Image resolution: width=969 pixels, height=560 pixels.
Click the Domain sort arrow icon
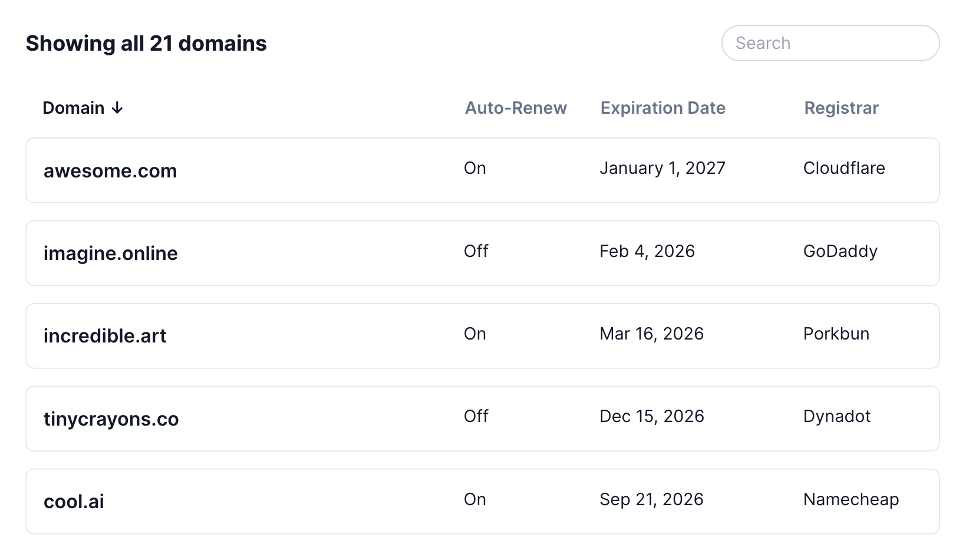(117, 108)
